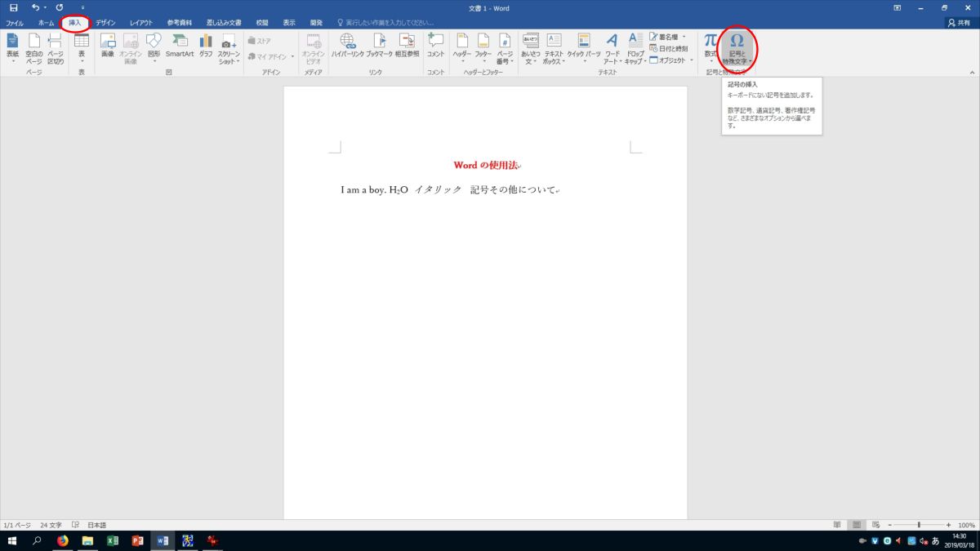The width and height of the screenshot is (980, 551).
Task: Click the signature line (署名欄) button
Action: pyautogui.click(x=664, y=37)
